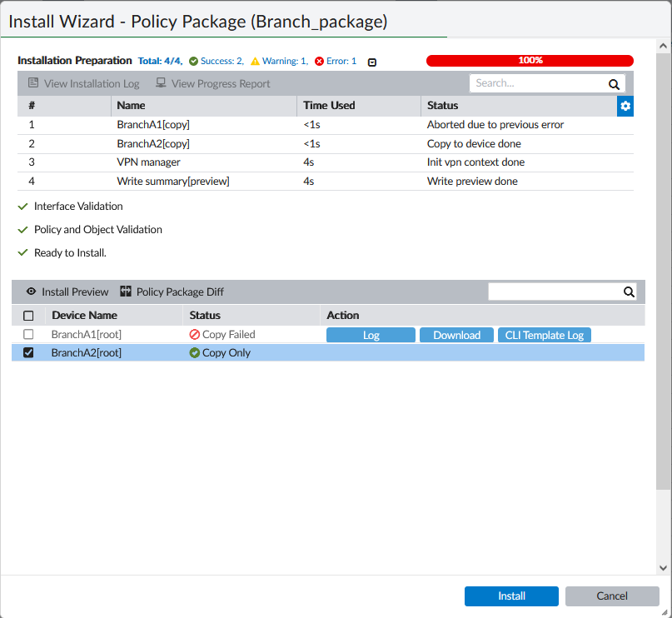Screen dimensions: 672x618
Task: Cancel the Install Wizard
Action: pos(612,596)
